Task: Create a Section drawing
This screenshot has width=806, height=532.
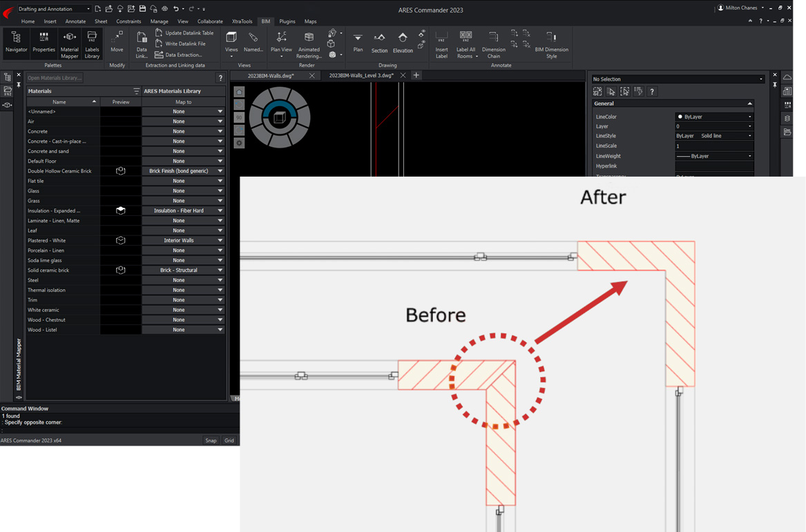Action: point(379,43)
